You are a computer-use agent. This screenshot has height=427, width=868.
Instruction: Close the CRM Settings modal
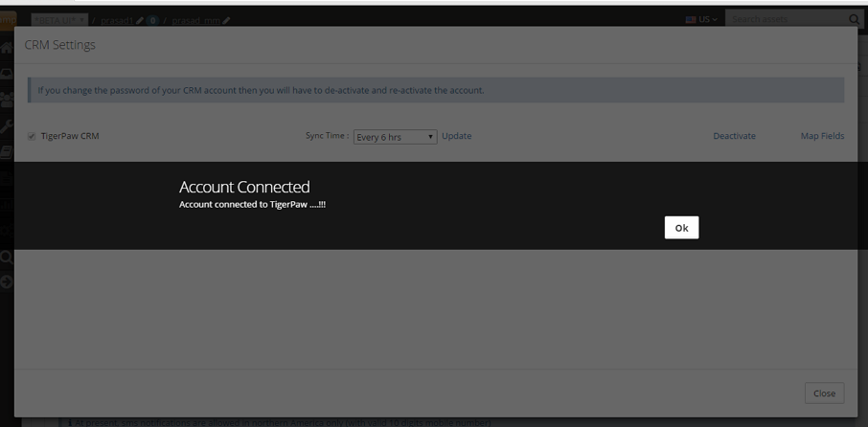(x=824, y=393)
